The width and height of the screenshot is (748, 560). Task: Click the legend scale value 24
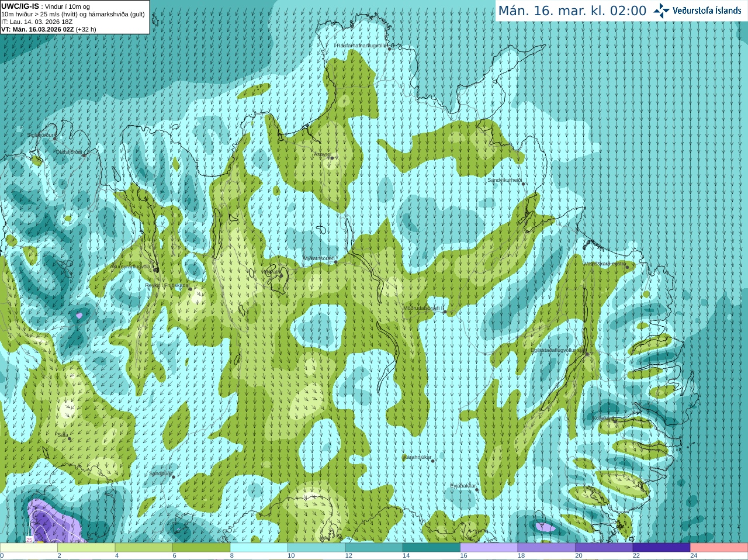tap(694, 556)
